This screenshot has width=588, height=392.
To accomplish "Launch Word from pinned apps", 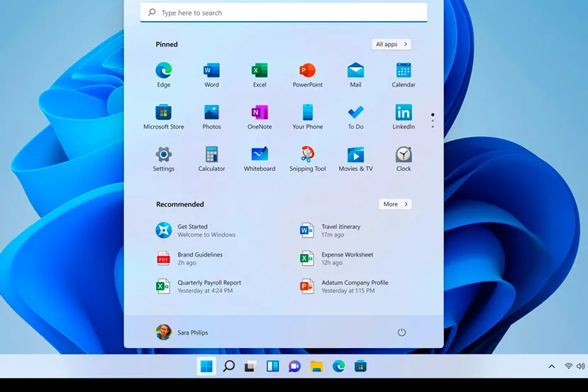I will point(211,75).
